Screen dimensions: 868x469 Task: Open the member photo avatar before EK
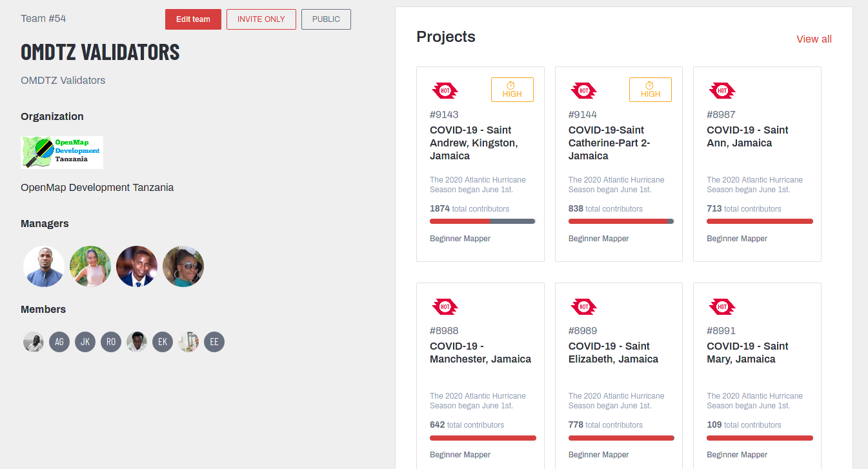click(137, 342)
